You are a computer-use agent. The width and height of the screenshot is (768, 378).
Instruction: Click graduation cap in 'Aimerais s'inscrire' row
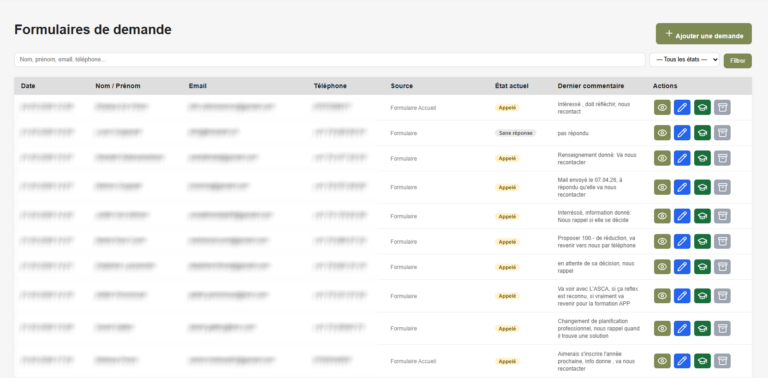[x=702, y=361]
